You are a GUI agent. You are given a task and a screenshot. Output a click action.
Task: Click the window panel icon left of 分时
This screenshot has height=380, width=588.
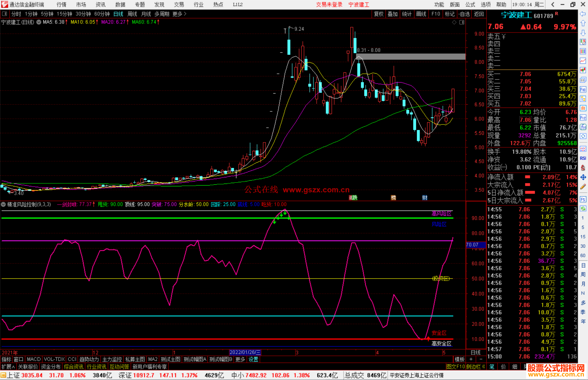click(x=4, y=14)
